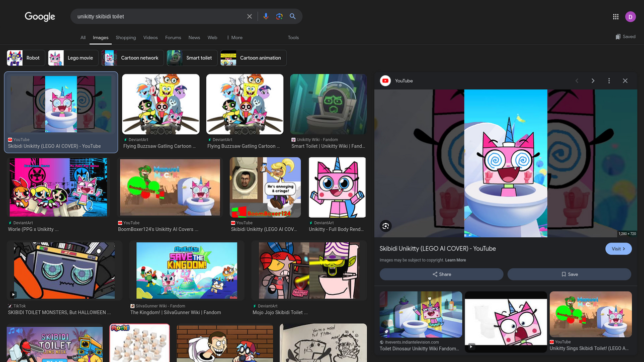Filter by Smart toilet chip

[x=192, y=58]
